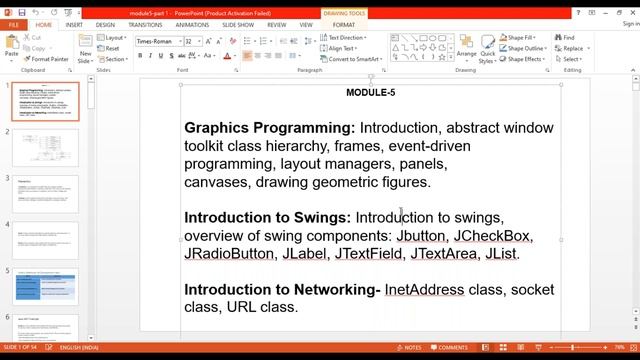Image resolution: width=640 pixels, height=360 pixels.
Task: Click the Save icon in quick access
Action: click(x=22, y=13)
